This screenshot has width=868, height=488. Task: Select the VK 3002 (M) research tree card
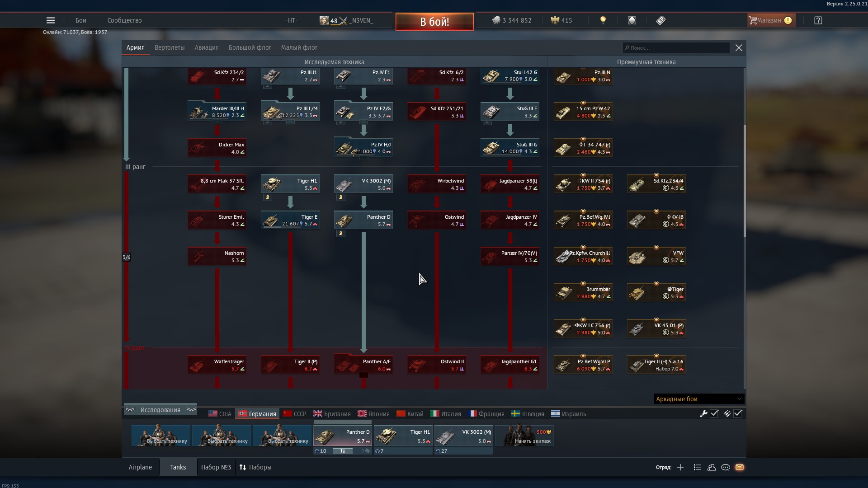click(x=363, y=184)
